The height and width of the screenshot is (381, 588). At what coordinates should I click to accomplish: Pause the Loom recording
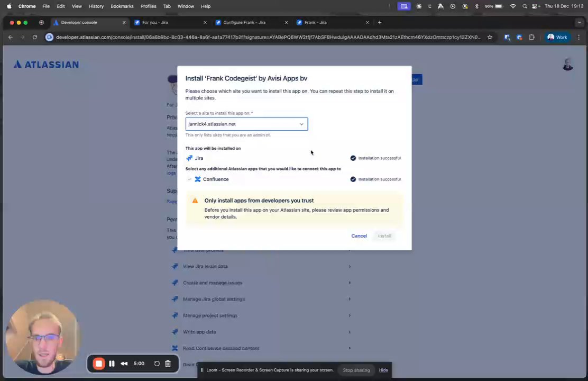[x=112, y=364]
